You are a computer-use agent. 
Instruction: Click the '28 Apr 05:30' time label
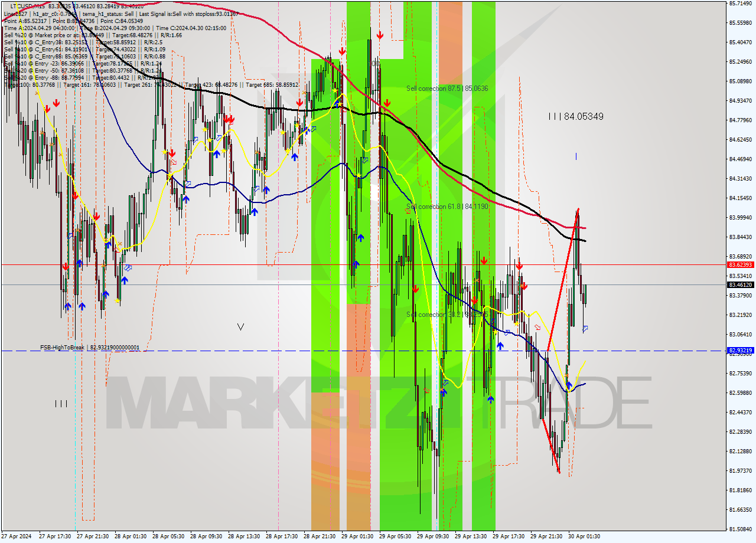168,537
